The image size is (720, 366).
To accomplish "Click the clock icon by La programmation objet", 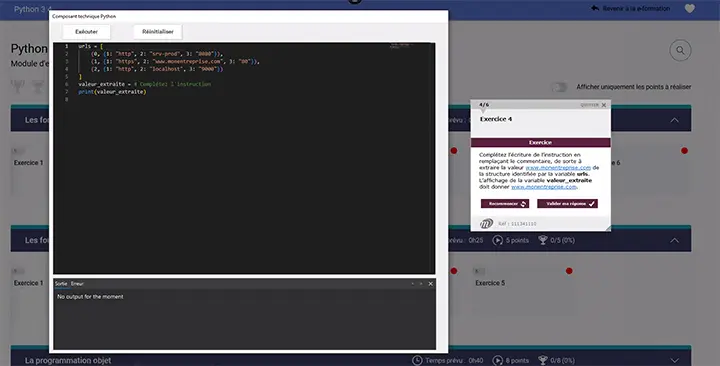I will click(416, 360).
